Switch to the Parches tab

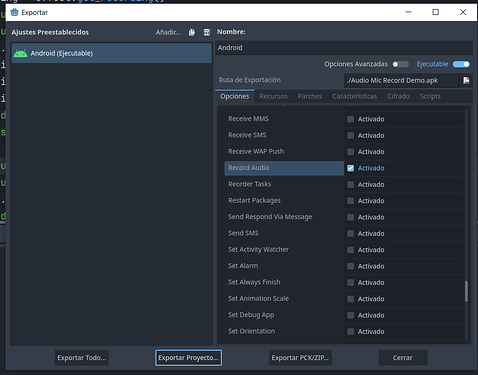[x=310, y=96]
